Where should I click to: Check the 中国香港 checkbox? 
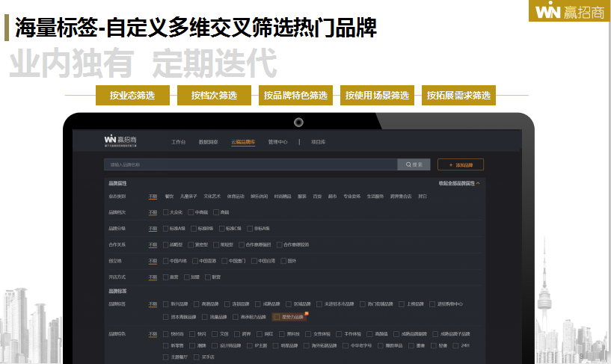(x=195, y=261)
